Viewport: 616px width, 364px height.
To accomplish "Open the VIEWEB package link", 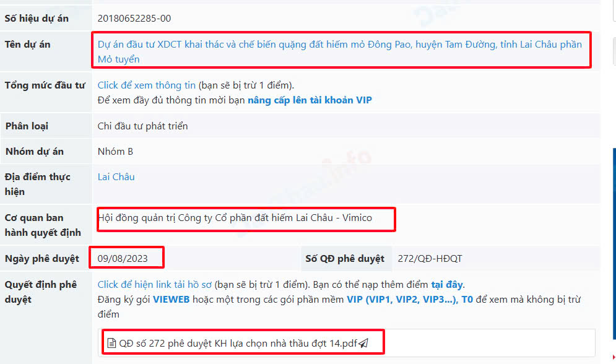I will coord(171,299).
